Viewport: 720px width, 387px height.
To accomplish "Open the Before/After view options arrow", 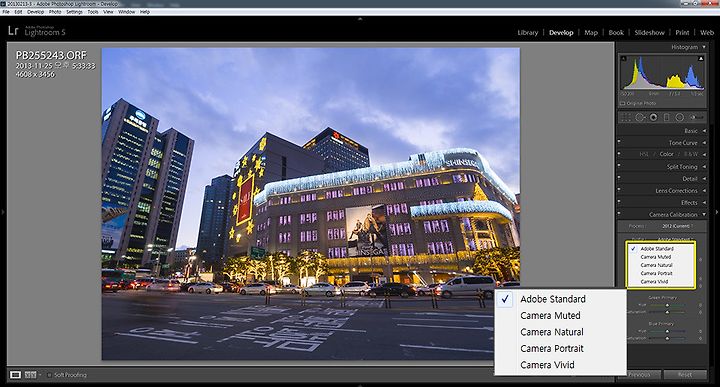I will pyautogui.click(x=40, y=375).
